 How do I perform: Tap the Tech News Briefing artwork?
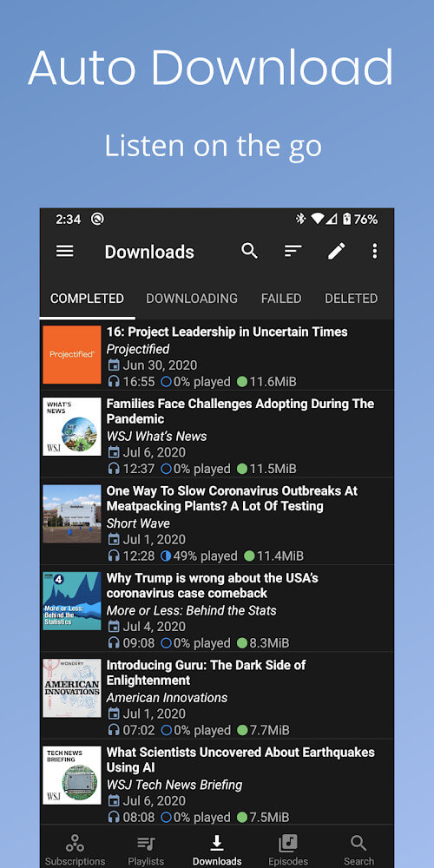pyautogui.click(x=72, y=775)
